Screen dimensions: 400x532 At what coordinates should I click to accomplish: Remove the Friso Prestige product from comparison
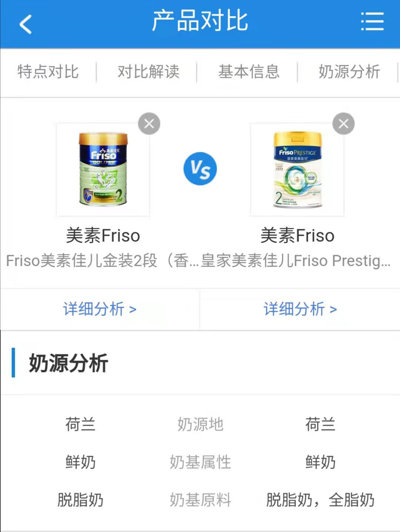pyautogui.click(x=343, y=124)
